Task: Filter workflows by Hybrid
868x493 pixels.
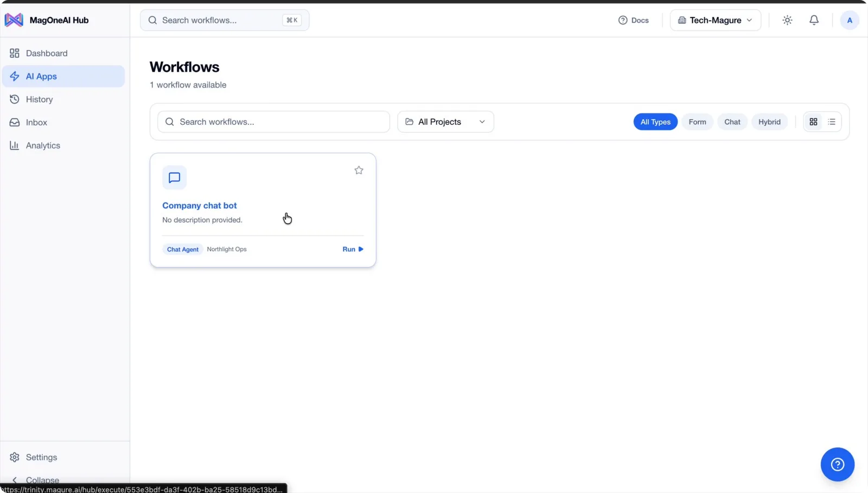Action: (x=769, y=122)
